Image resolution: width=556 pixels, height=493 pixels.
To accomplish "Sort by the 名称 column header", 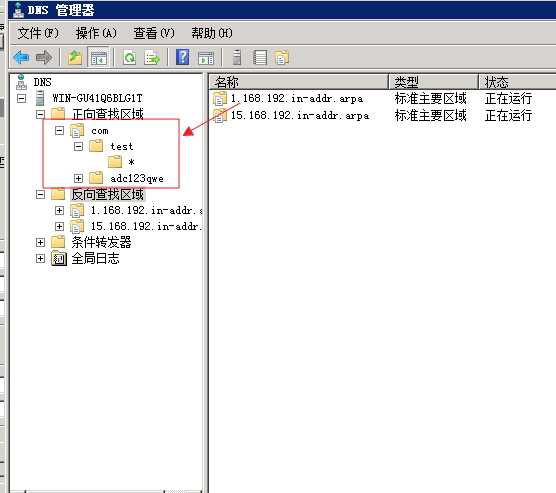I will pyautogui.click(x=299, y=82).
